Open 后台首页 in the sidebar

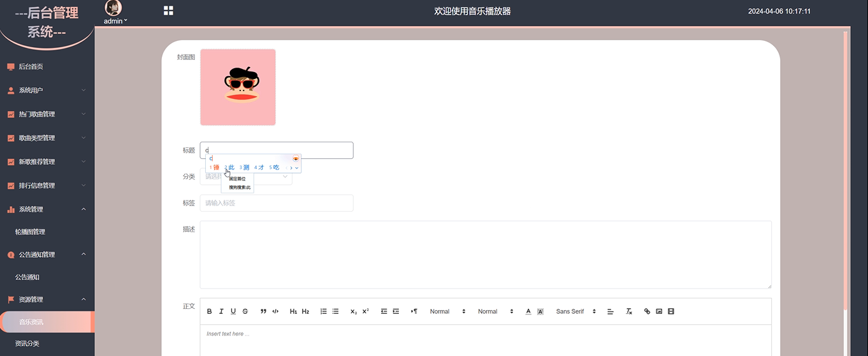click(47, 66)
